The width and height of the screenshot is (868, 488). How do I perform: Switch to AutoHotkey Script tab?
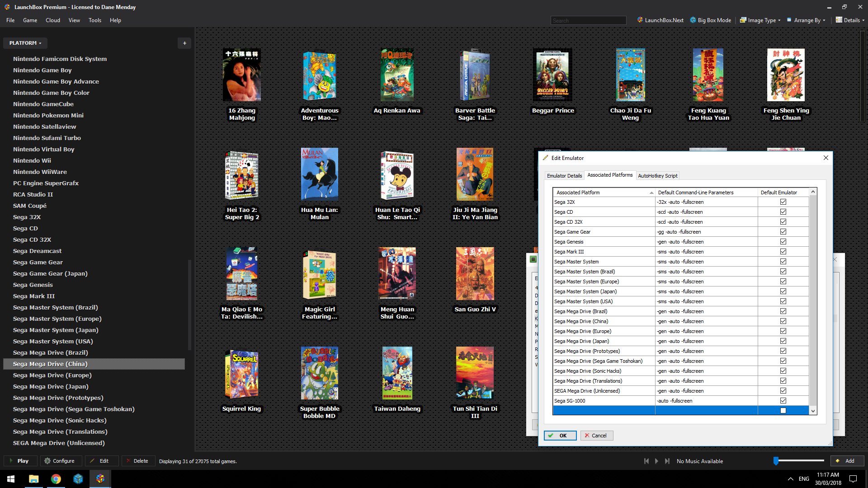[x=658, y=176]
